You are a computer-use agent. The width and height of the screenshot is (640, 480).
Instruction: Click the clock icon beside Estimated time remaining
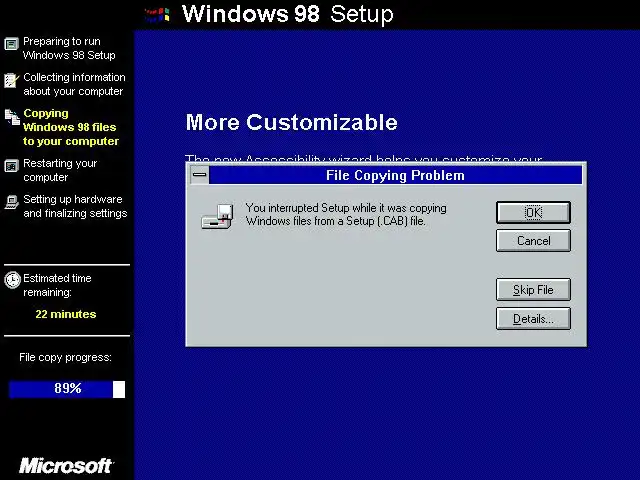point(12,280)
